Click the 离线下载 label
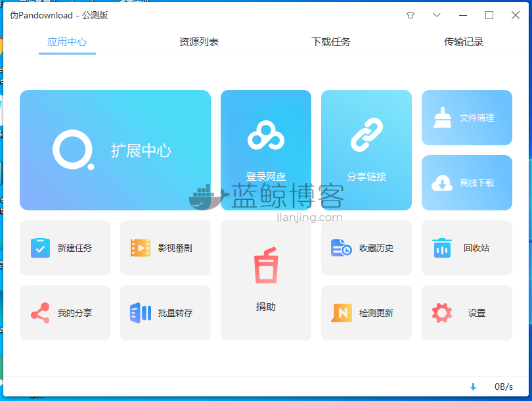Image resolution: width=532 pixels, height=401 pixels. (x=477, y=183)
